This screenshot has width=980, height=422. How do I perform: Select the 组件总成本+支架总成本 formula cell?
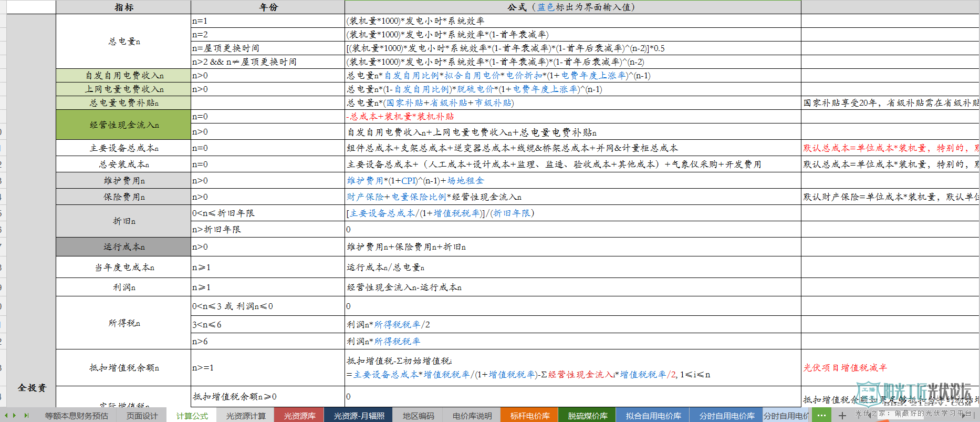click(572, 148)
